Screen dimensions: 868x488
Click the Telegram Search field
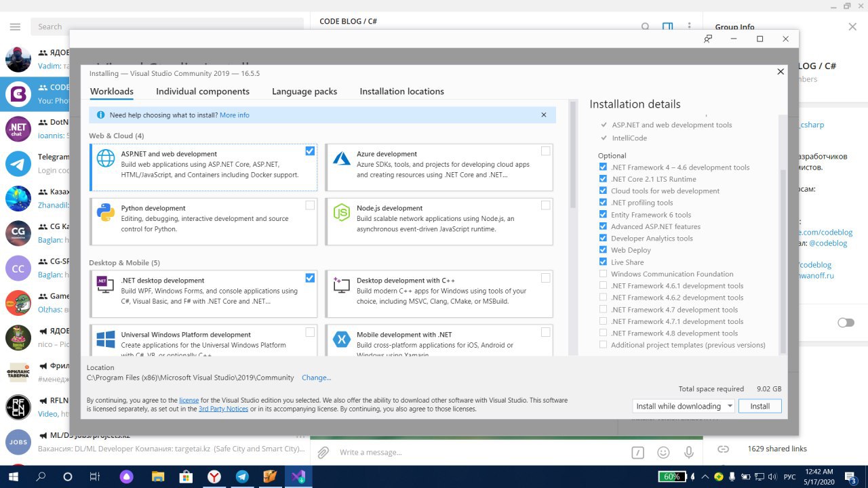point(167,26)
